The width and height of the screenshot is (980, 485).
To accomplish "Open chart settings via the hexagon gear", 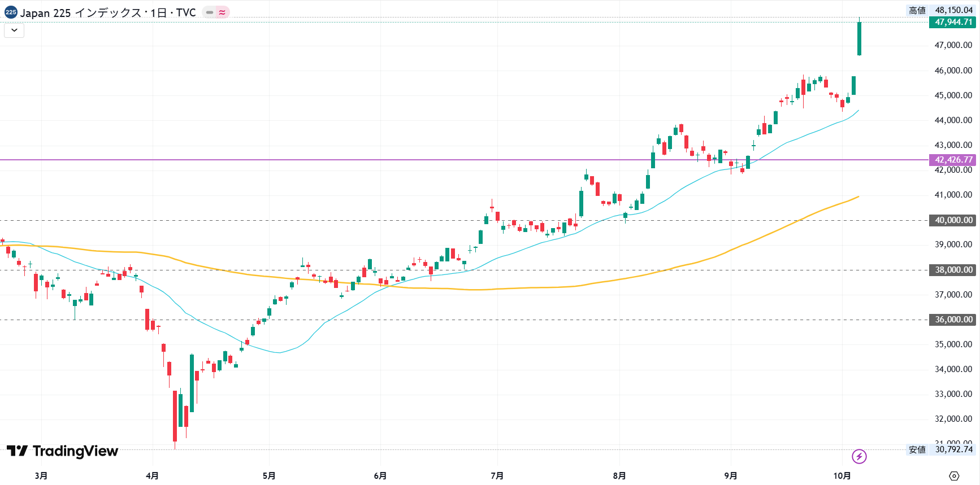I will coord(954,476).
